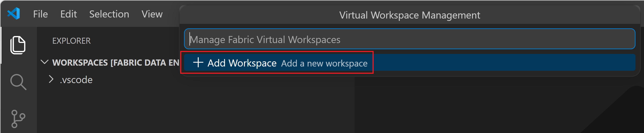Open the Explorer view in activity bar

click(x=18, y=45)
